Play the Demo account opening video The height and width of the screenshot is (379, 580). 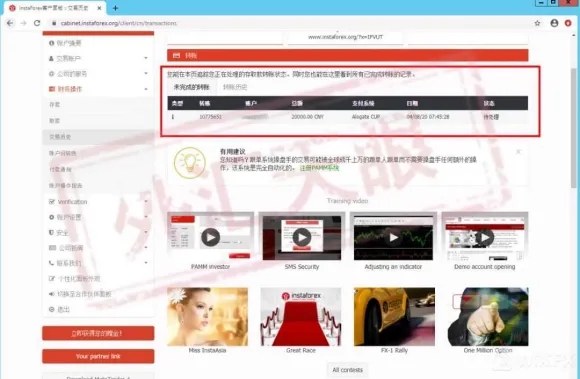click(485, 237)
